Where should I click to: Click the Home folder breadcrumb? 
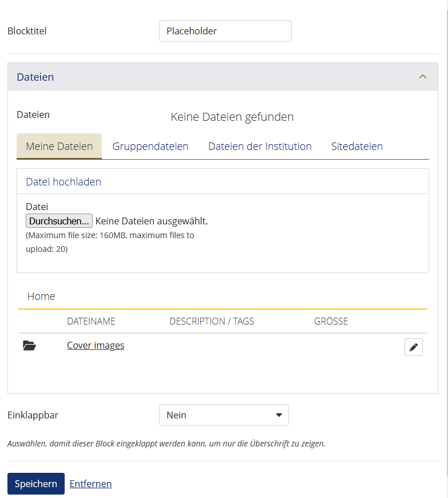[41, 296]
